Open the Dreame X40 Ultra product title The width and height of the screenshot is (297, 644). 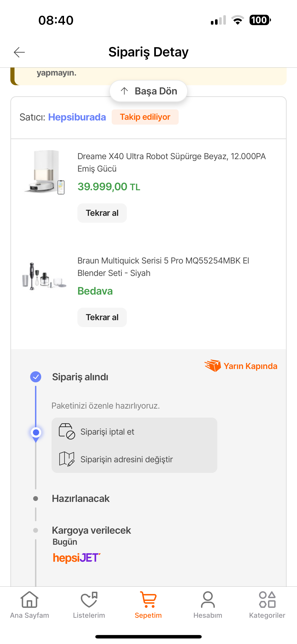172,162
